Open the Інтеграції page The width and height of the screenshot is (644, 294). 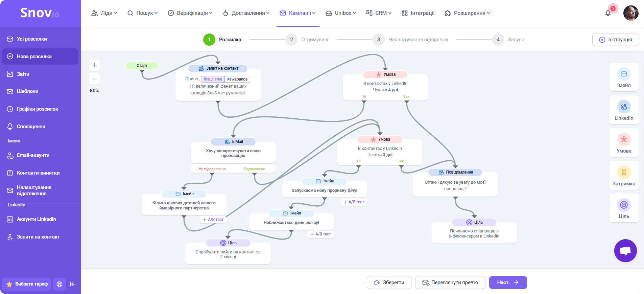click(x=418, y=13)
